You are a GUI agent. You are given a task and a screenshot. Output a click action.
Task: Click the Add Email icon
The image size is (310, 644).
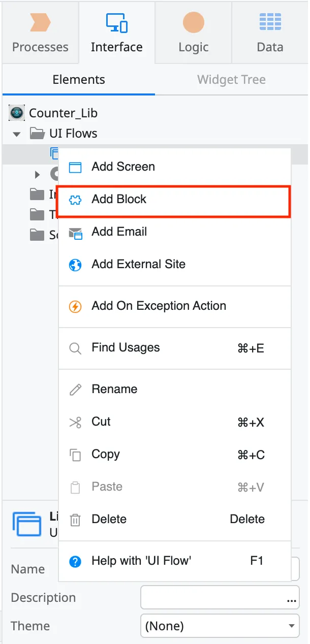coord(76,232)
